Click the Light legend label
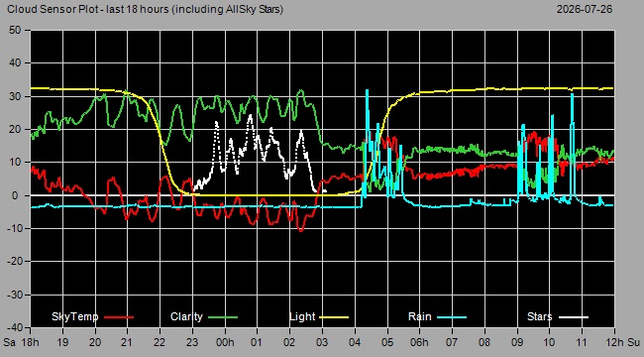Viewport: 644px width, 357px height. tap(302, 316)
